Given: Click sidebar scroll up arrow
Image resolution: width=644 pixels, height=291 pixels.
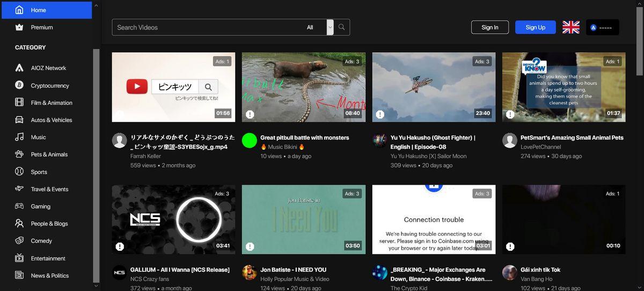Looking at the screenshot, I should (x=96, y=6).
